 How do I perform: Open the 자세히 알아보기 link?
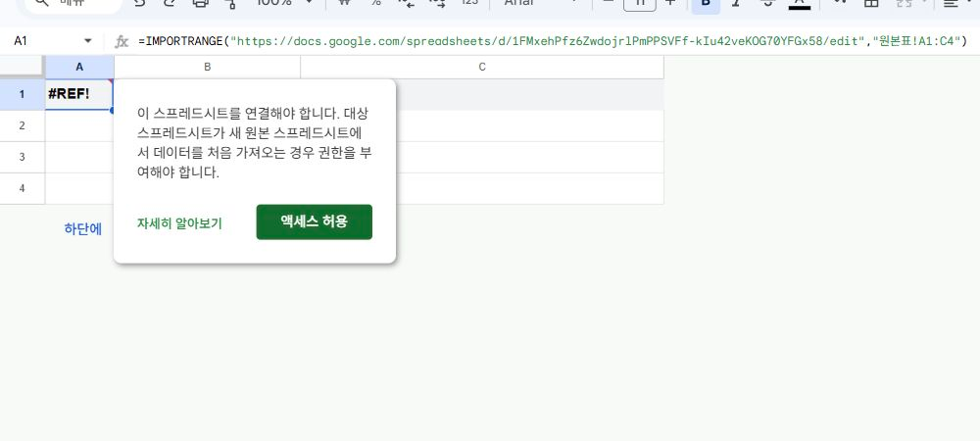point(179,223)
